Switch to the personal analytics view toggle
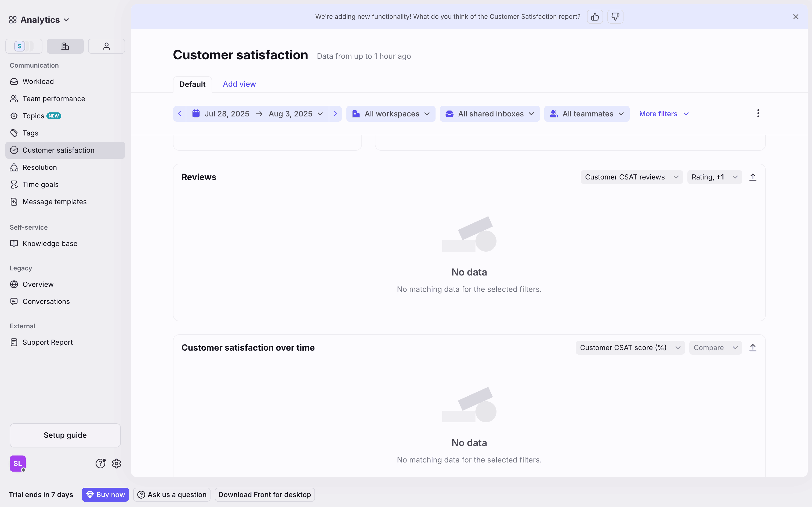 coord(106,46)
